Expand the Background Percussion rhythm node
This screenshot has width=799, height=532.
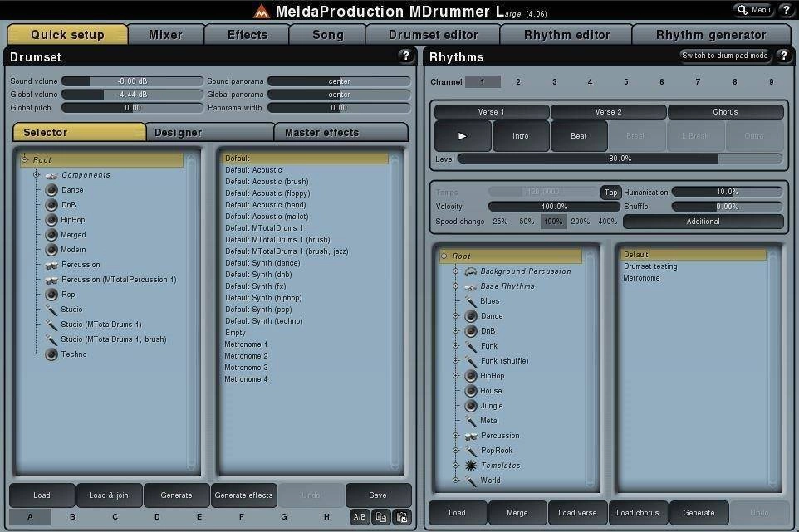[456, 271]
